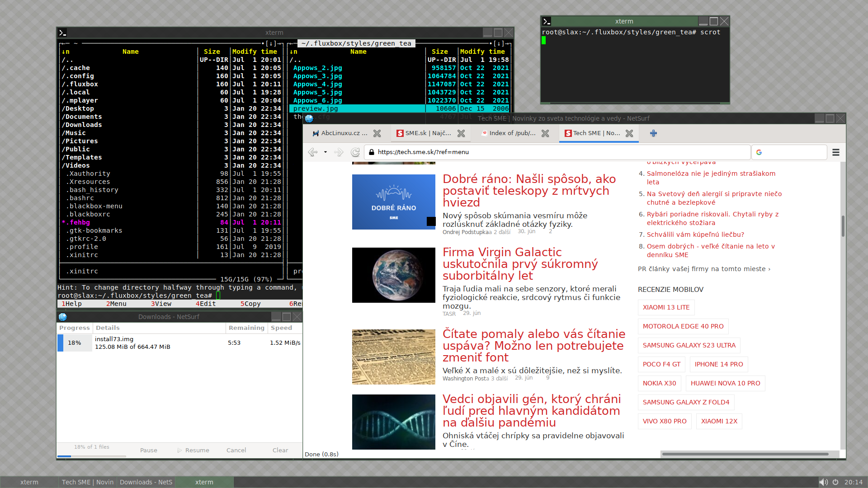Reload the page with the refresh icon
The width and height of the screenshot is (868, 488).
[355, 152]
